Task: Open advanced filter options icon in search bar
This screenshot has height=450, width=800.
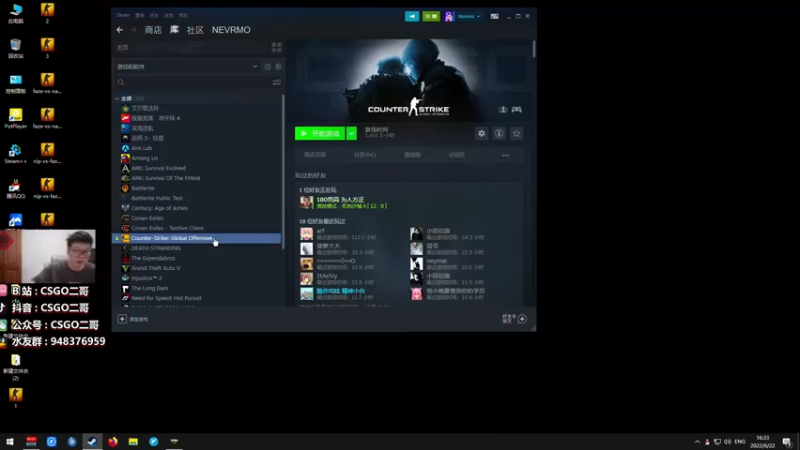Action: coord(277,83)
